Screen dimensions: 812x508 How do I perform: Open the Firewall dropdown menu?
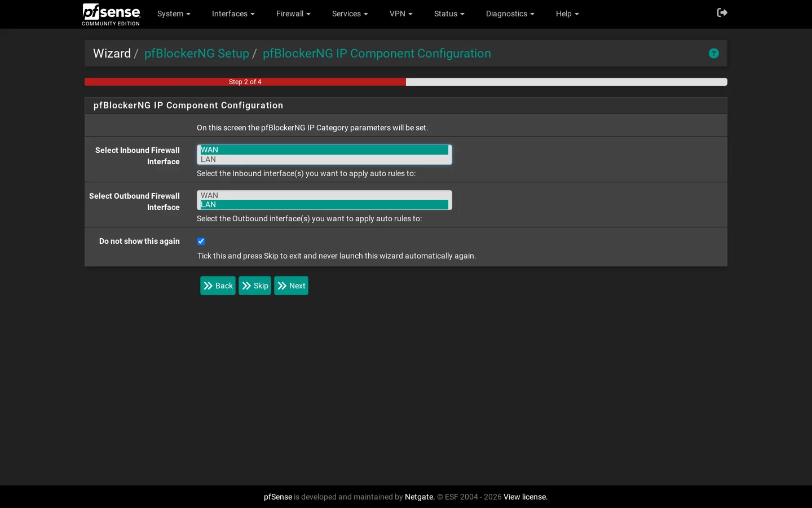point(293,14)
